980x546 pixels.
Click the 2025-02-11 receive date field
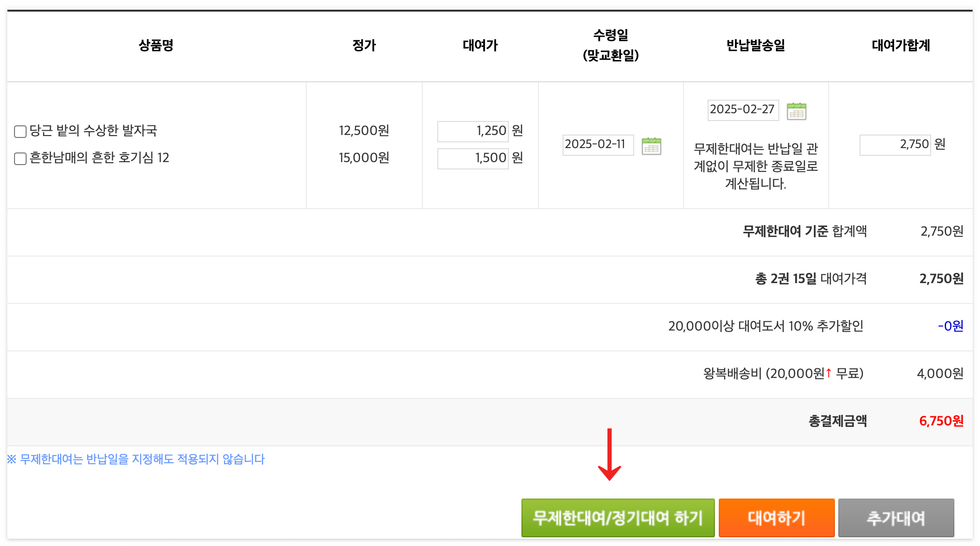tap(598, 144)
